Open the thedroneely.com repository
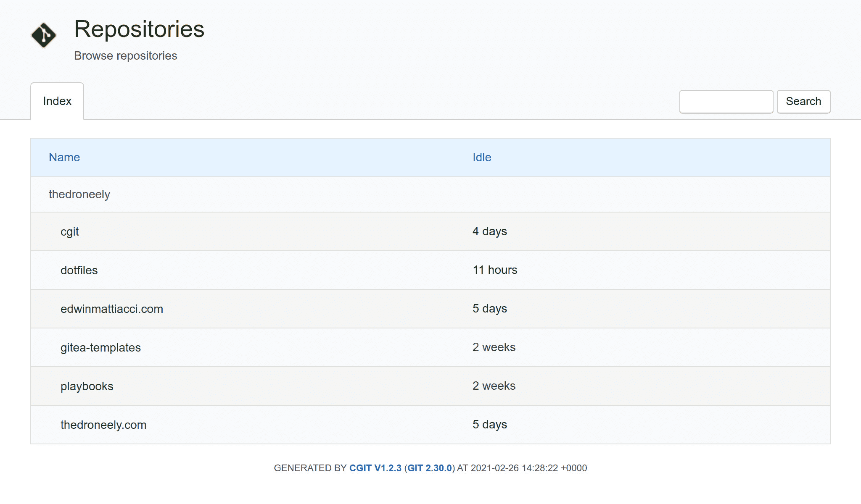This screenshot has height=504, width=861. point(103,425)
